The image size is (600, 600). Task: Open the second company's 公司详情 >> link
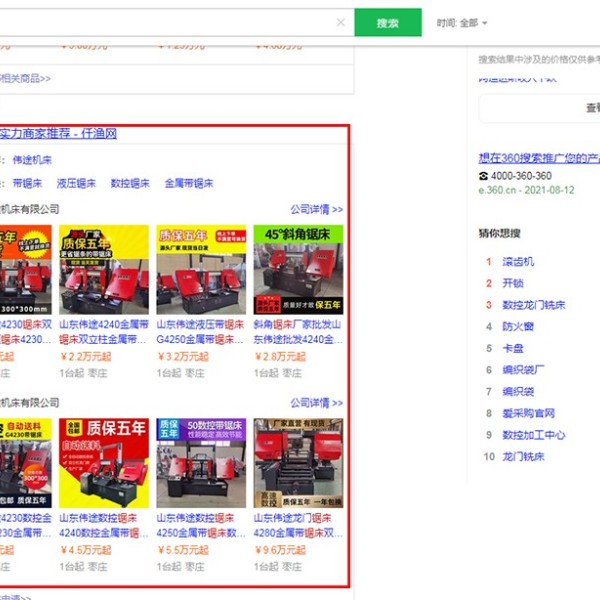coord(316,403)
